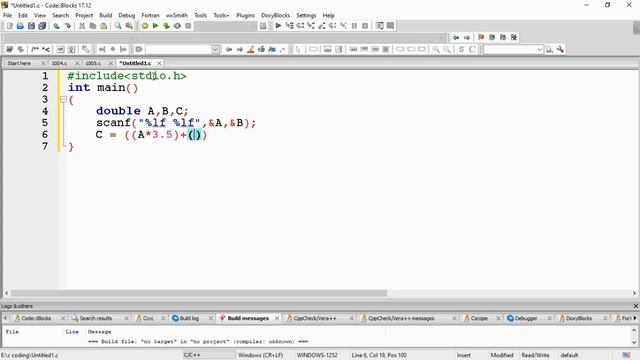Collapse the code fold at line 3
This screenshot has height=360, width=640.
point(63,99)
